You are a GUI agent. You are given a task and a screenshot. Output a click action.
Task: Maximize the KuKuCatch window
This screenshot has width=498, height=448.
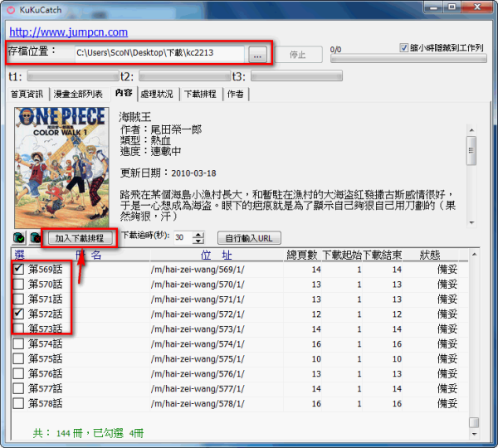click(452, 7)
